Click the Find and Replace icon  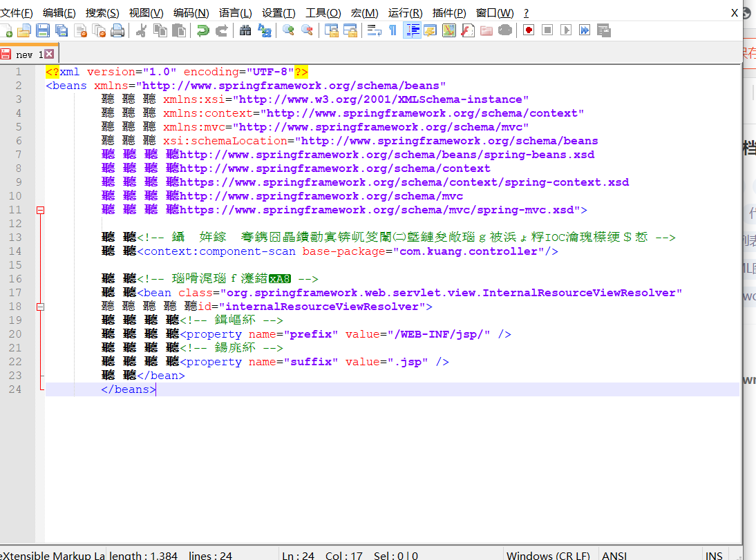coord(264,31)
